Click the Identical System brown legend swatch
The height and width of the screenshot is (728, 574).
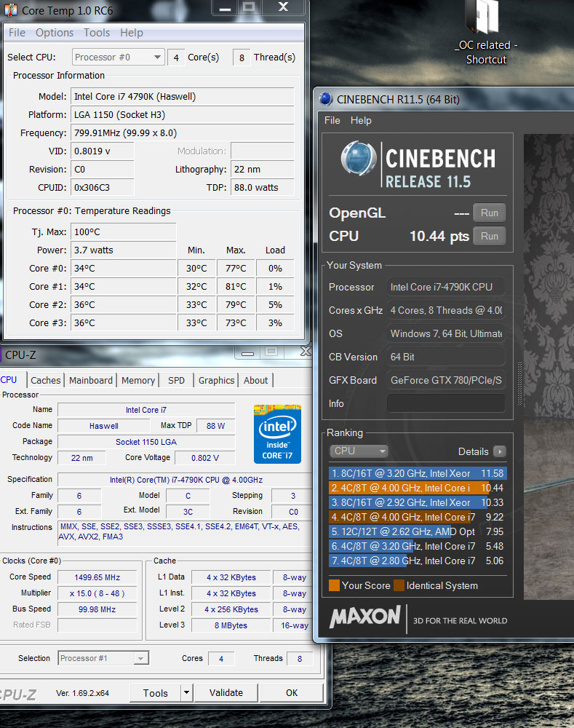click(x=399, y=585)
